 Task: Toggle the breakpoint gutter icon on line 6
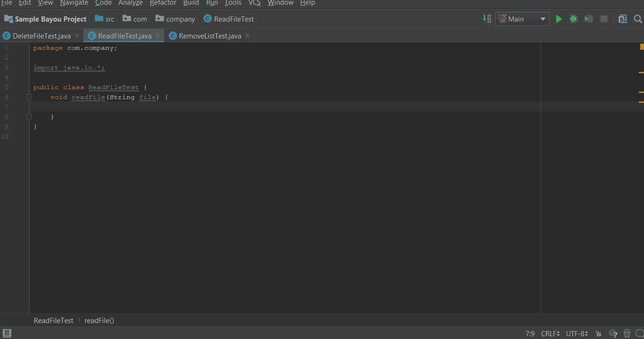(29, 97)
